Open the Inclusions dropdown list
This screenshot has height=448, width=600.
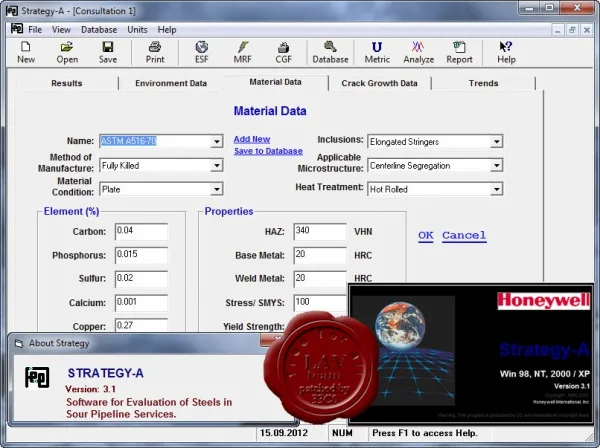[x=496, y=142]
